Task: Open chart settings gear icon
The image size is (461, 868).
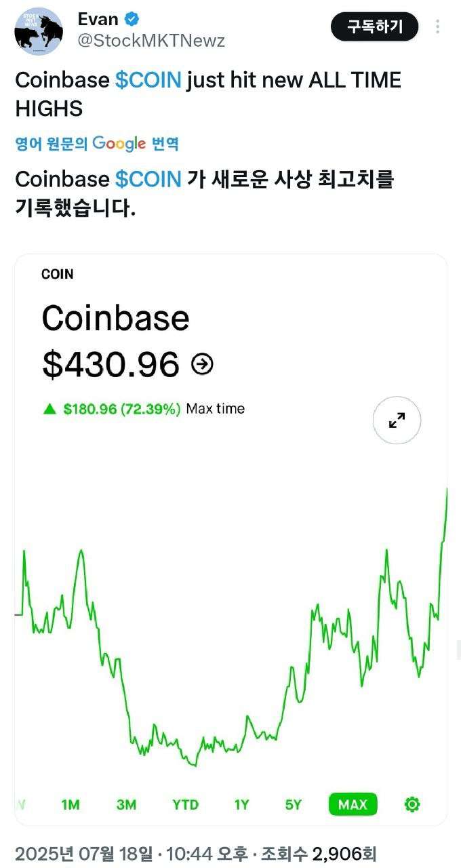Action: 412,804
